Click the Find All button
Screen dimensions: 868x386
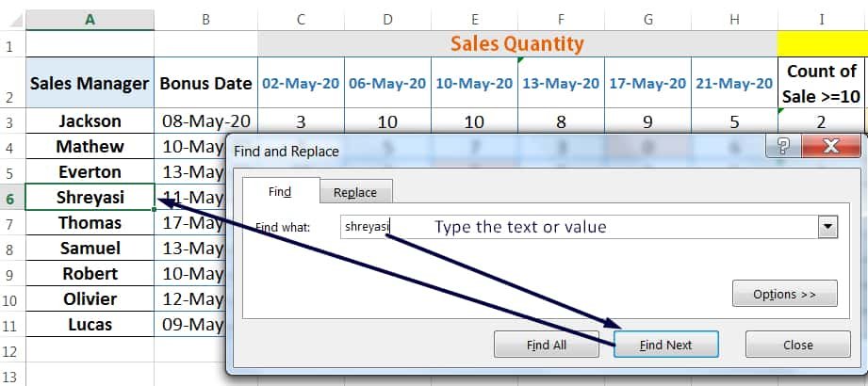pyautogui.click(x=547, y=345)
